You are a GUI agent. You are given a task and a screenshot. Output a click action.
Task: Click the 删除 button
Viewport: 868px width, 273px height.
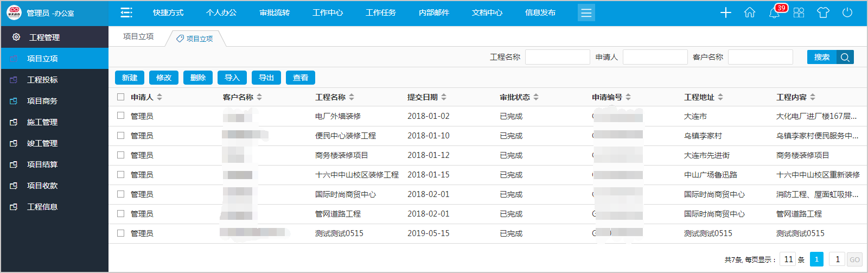coord(198,78)
